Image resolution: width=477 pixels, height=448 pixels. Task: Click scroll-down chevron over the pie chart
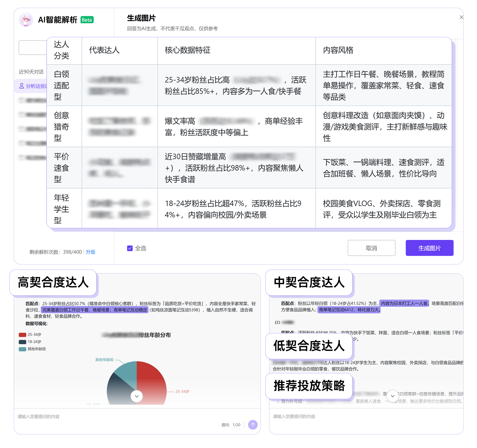[137, 396]
